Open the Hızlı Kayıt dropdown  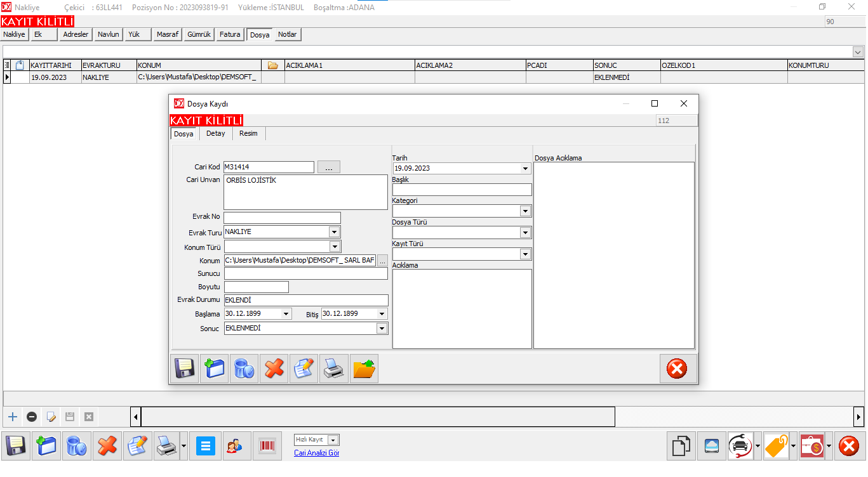334,440
